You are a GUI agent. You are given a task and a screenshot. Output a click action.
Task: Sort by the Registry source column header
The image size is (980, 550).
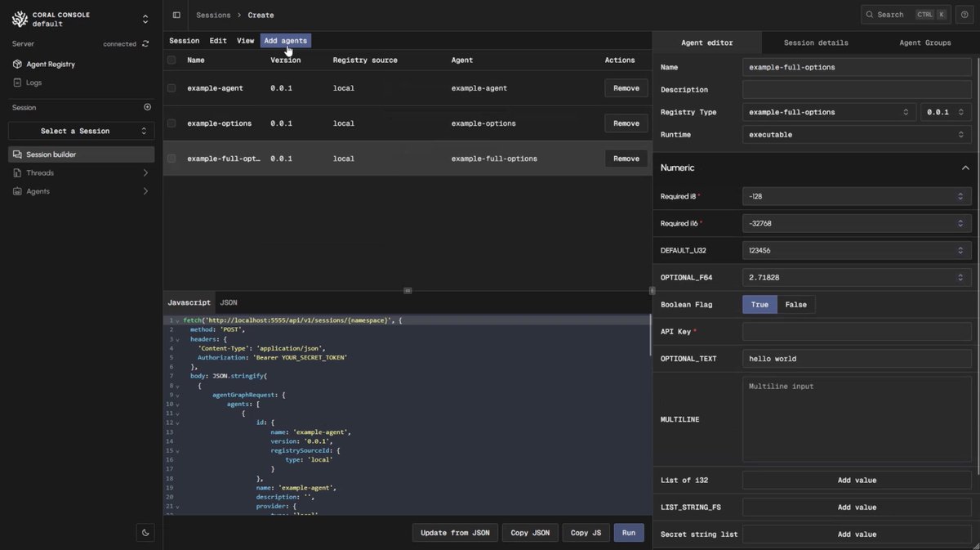[x=365, y=60]
